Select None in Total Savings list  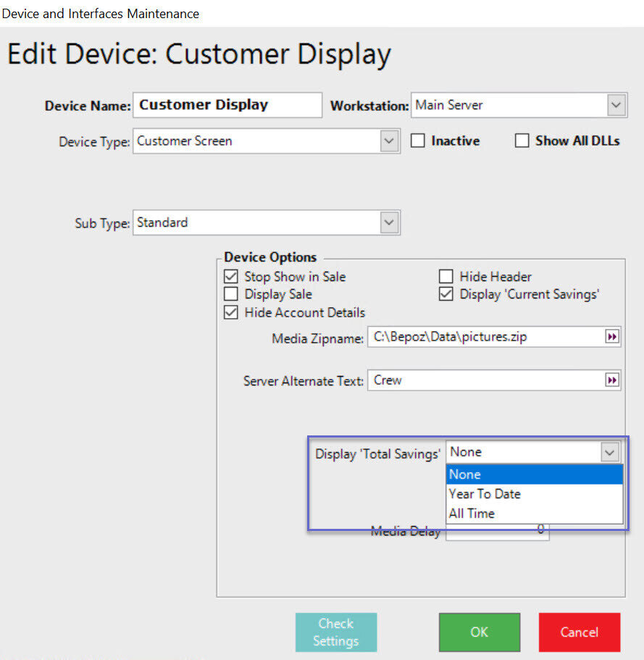(x=534, y=475)
